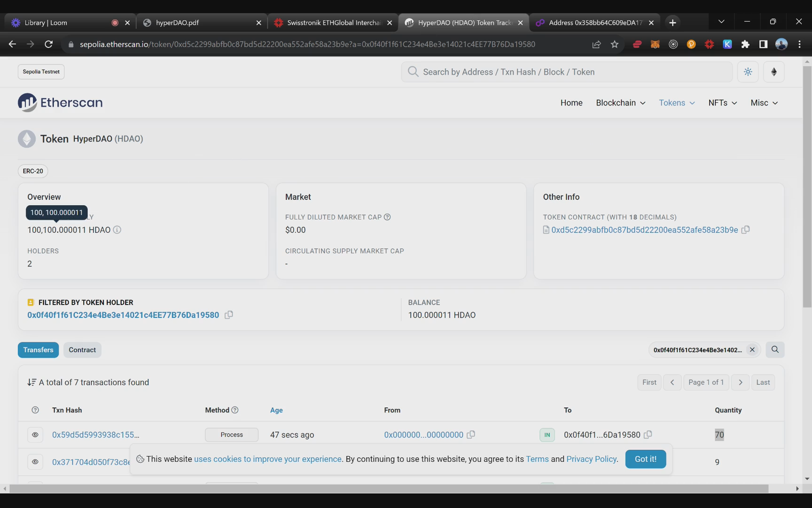This screenshot has height=508, width=812.
Task: Open the filtered token holder address link
Action: coord(123,315)
